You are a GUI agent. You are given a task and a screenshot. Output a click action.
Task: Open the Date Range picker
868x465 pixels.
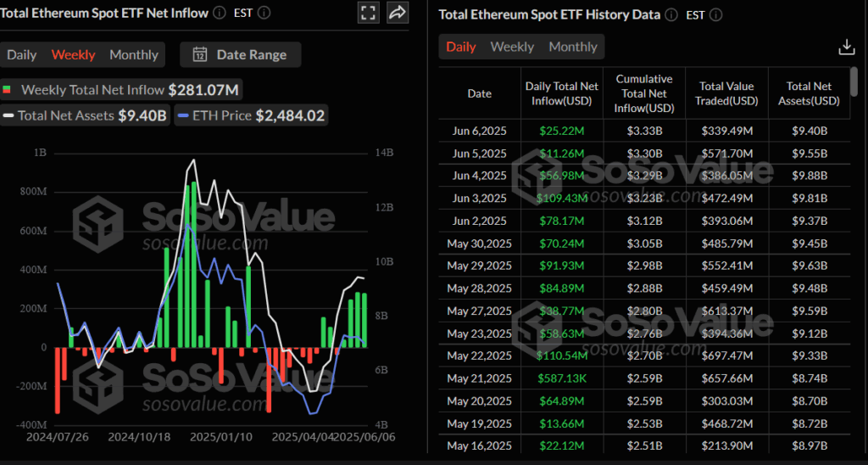tap(241, 55)
